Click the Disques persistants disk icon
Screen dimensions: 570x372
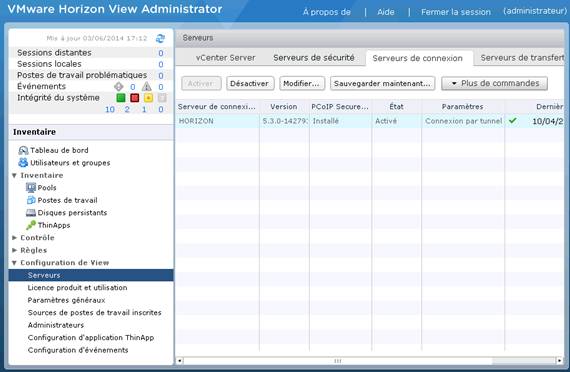click(31, 213)
